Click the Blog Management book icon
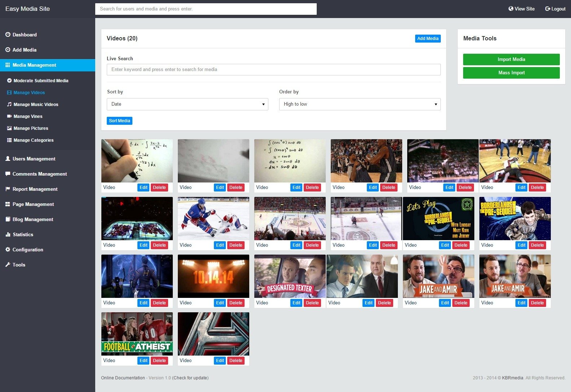The width and height of the screenshot is (571, 392). point(8,219)
